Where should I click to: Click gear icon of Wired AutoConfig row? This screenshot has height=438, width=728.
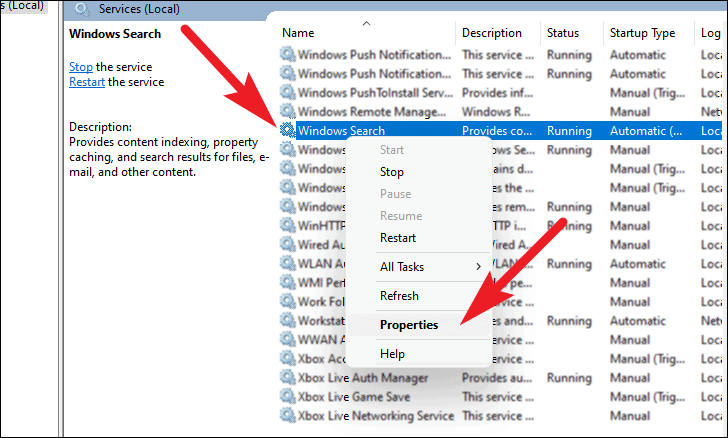click(287, 244)
